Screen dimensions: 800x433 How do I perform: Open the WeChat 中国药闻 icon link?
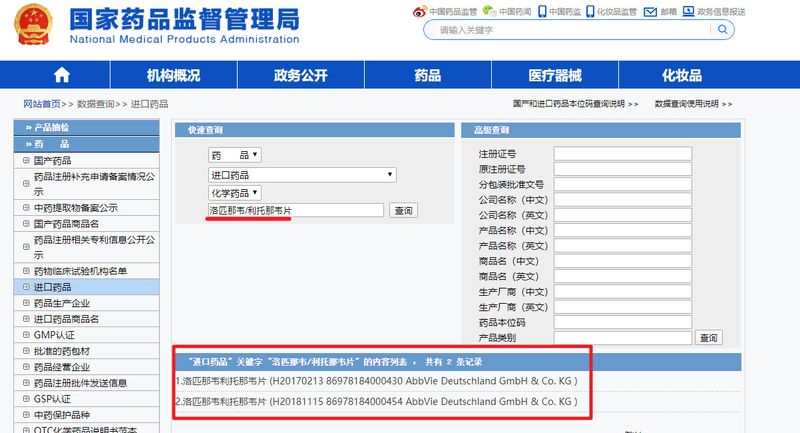point(488,12)
